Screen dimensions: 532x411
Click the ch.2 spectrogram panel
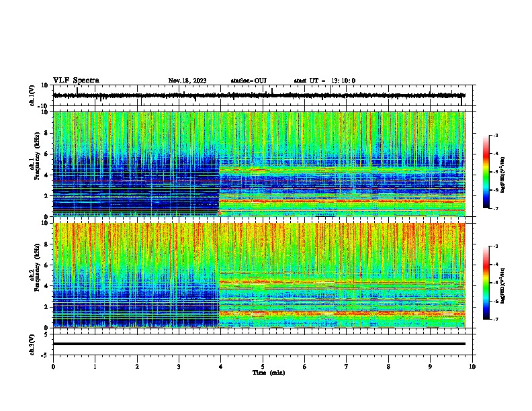point(259,275)
